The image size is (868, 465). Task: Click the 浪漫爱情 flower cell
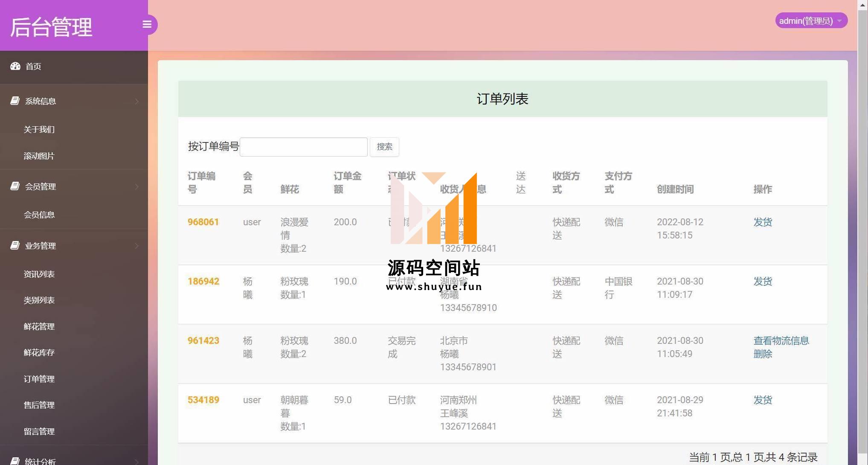point(294,229)
